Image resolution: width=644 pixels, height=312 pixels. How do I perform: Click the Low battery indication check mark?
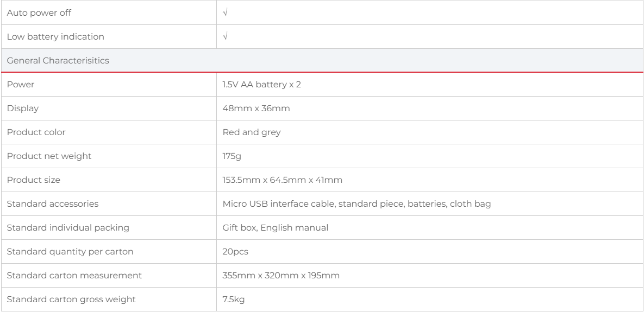coord(225,37)
